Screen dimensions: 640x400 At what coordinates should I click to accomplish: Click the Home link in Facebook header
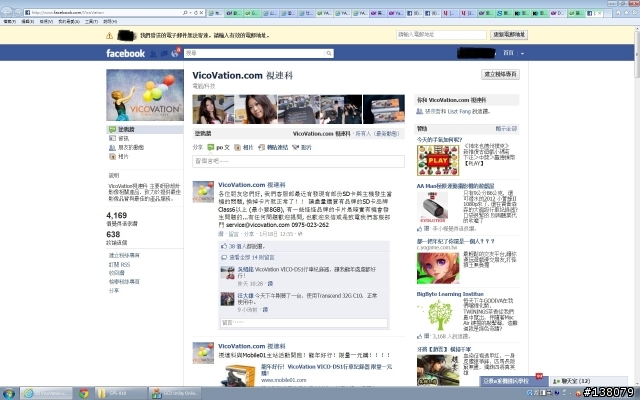508,53
